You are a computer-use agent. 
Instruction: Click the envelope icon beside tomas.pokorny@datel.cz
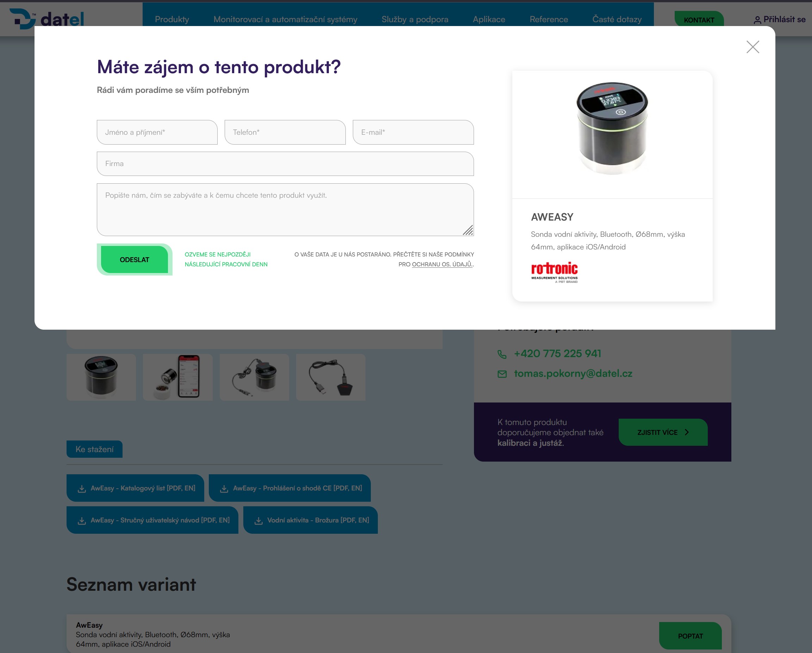click(x=502, y=374)
